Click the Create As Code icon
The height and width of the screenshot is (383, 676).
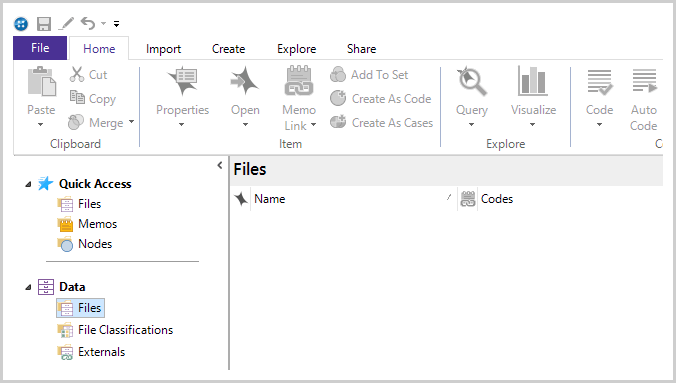coord(338,98)
